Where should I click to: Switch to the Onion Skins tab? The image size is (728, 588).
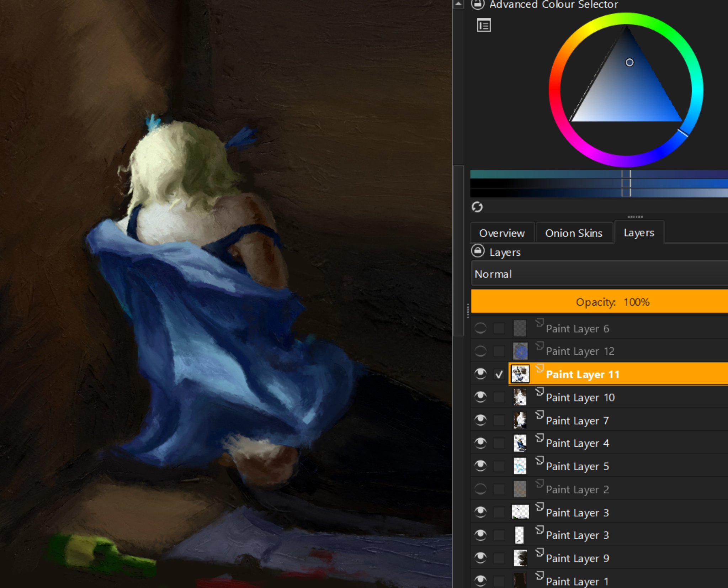[574, 233]
